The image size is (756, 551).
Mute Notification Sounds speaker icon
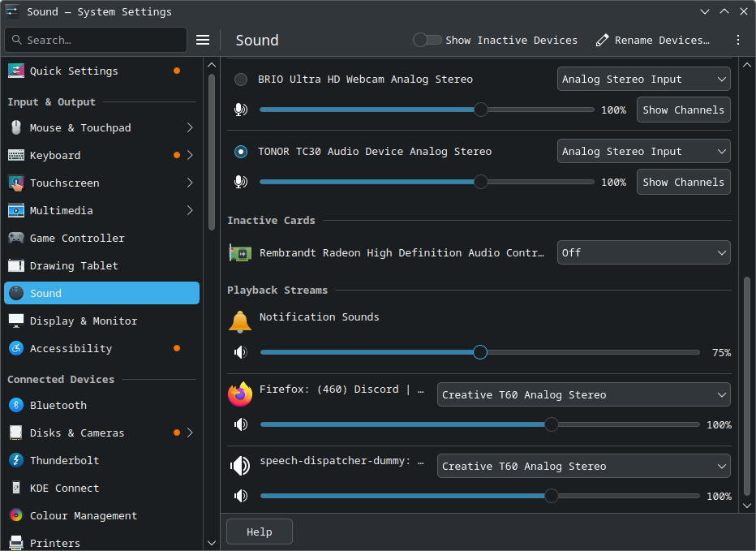click(241, 352)
